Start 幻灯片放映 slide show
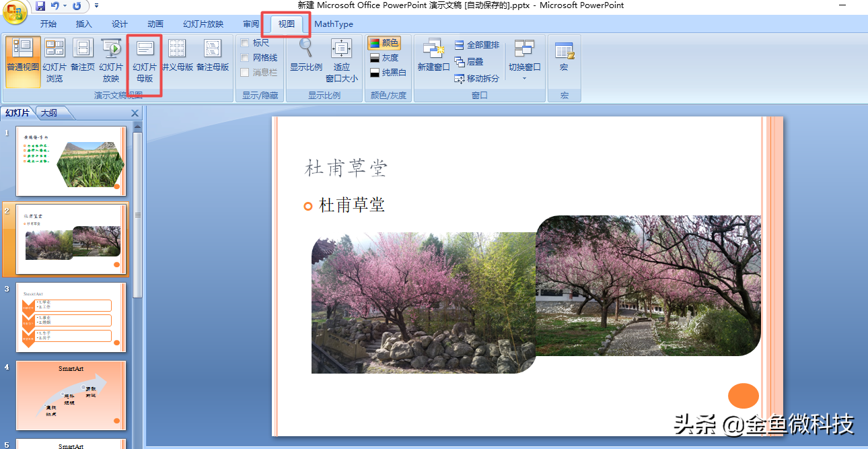This screenshot has width=868, height=449. coord(111,61)
